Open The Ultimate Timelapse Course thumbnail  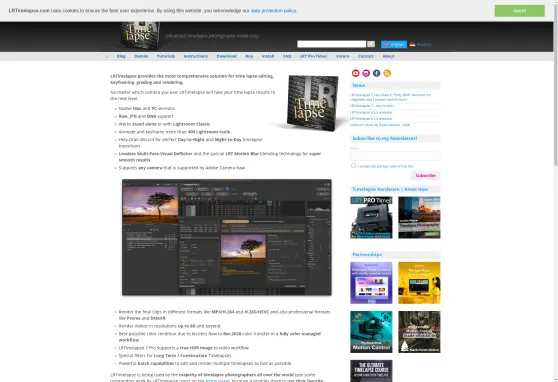(371, 371)
